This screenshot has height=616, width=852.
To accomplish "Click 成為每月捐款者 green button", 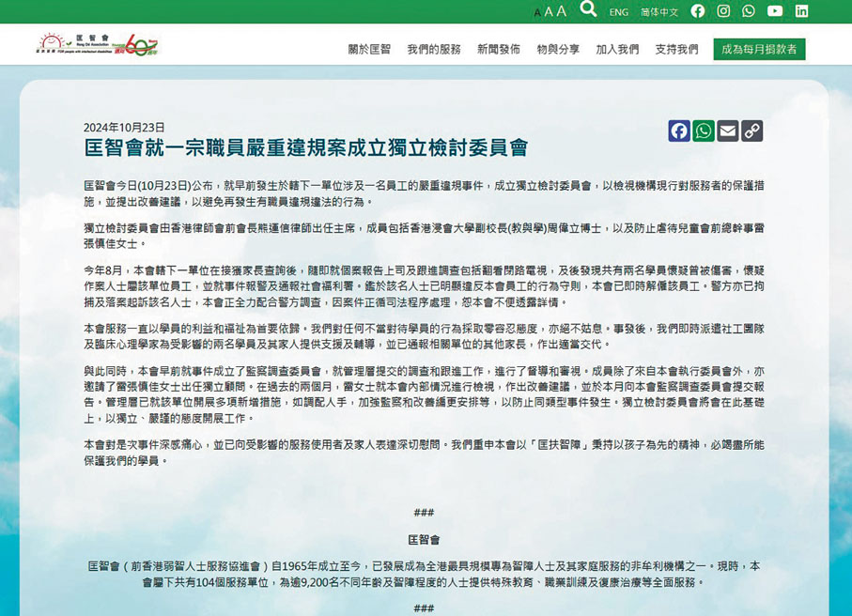I will [759, 50].
